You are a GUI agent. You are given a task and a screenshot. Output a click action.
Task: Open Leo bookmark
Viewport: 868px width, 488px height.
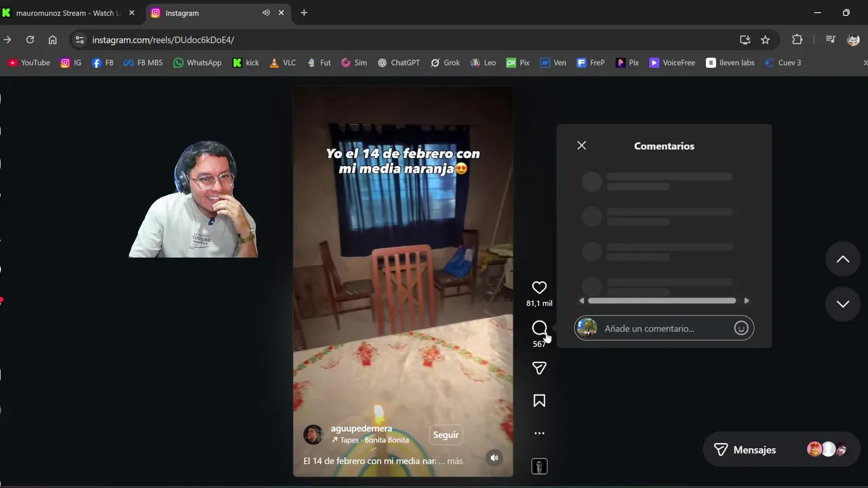pyautogui.click(x=484, y=62)
